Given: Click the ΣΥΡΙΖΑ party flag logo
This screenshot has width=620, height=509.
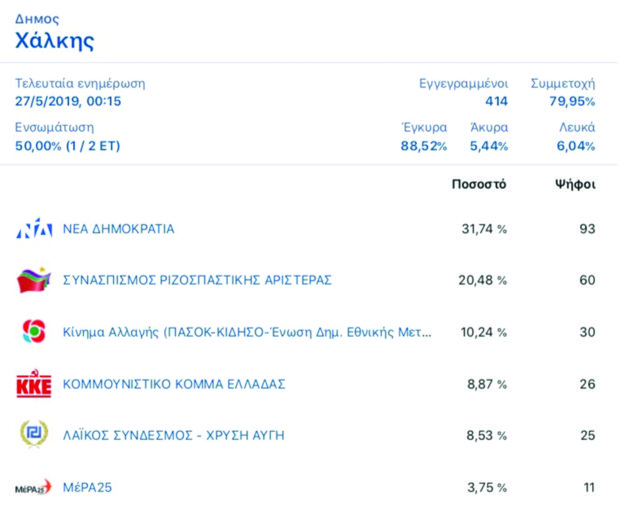Looking at the screenshot, I should coord(33,280).
